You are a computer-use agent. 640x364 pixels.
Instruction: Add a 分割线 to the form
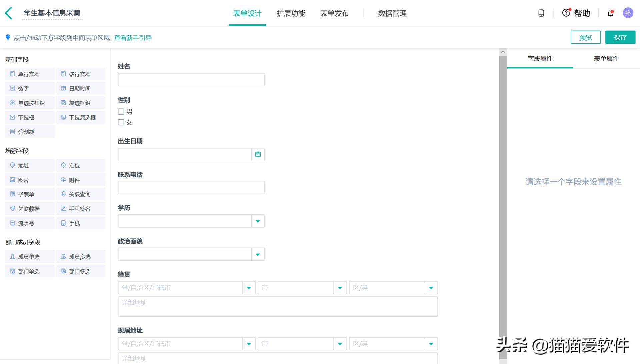coord(29,132)
